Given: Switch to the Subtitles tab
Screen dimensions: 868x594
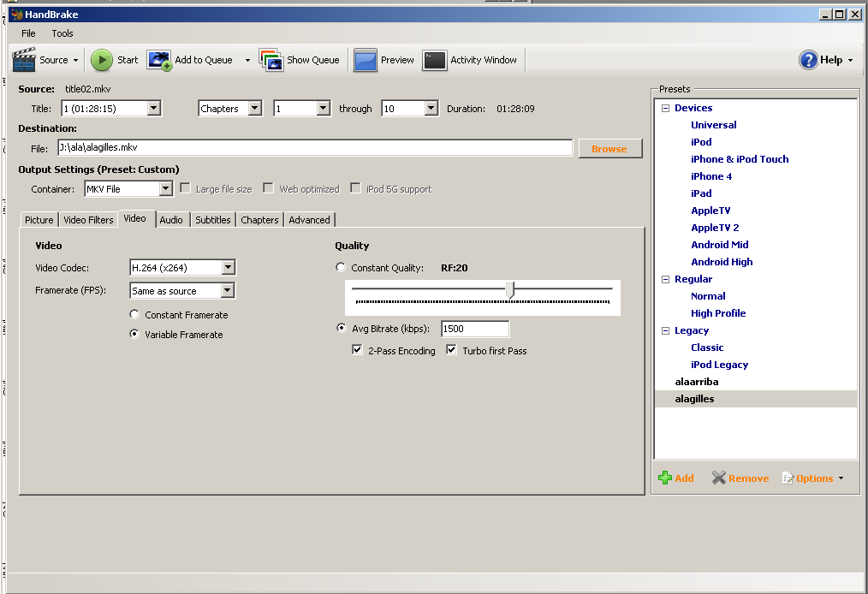Looking at the screenshot, I should tap(212, 220).
